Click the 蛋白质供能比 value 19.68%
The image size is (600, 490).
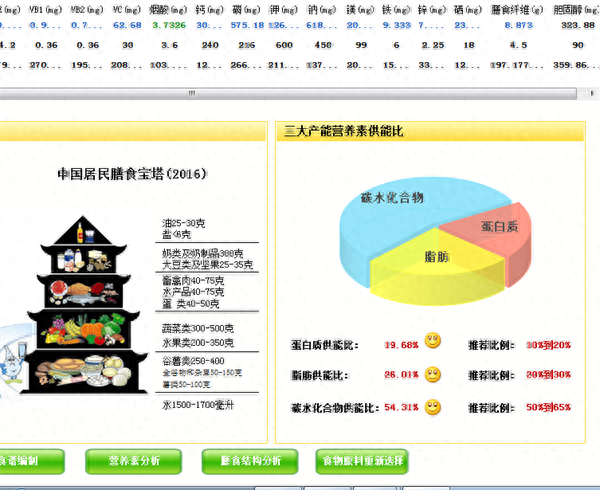click(x=401, y=345)
